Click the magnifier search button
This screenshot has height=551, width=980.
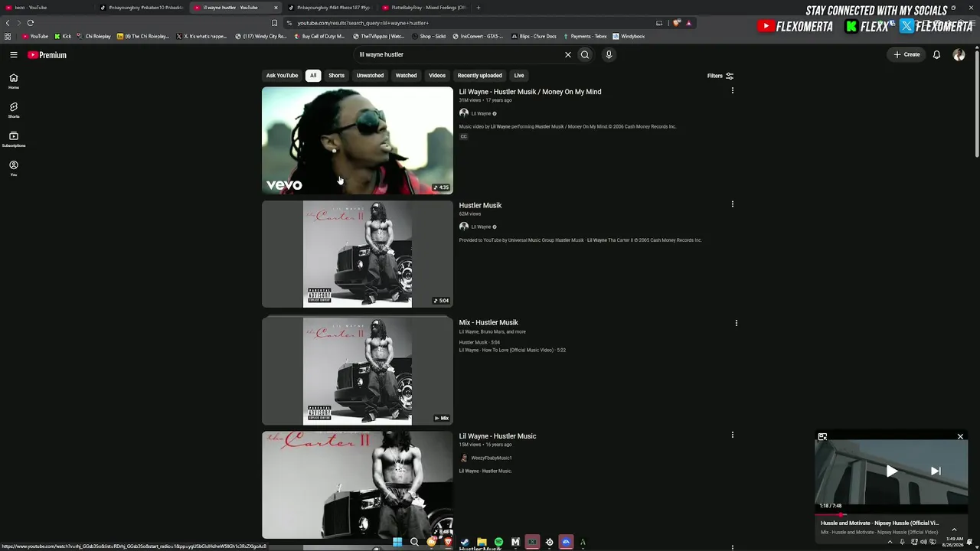coord(585,55)
